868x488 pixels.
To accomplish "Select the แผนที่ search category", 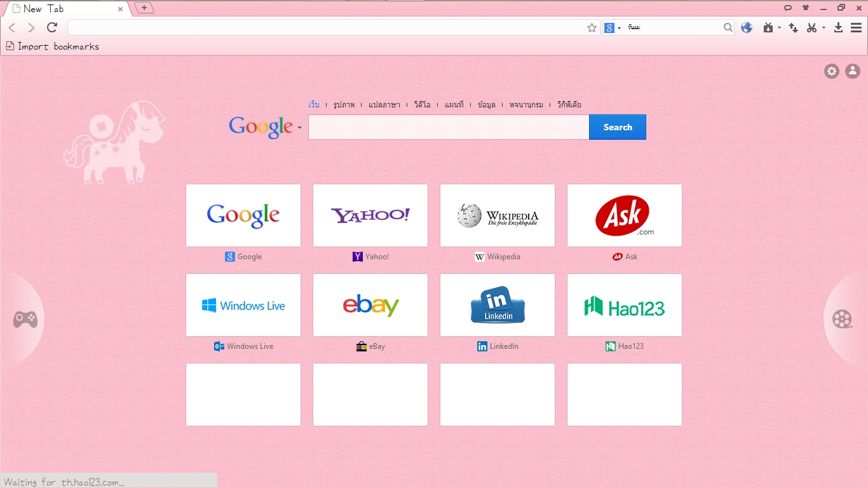I will point(454,104).
